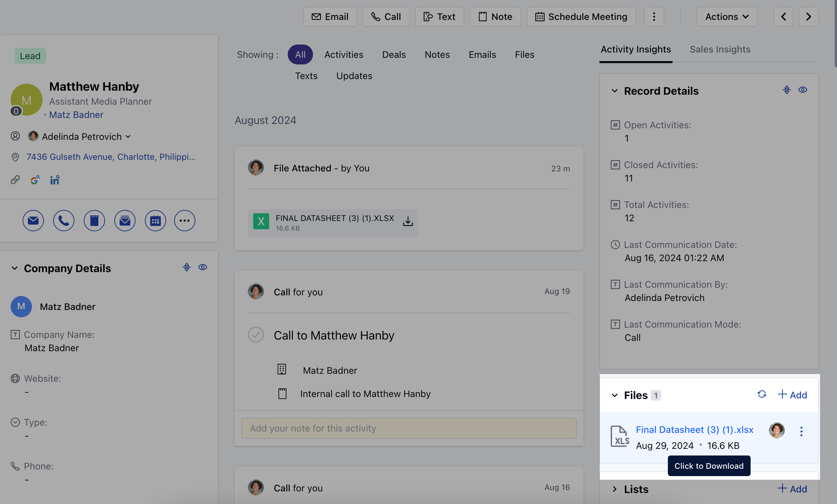Toggle visibility eye in Record Details
This screenshot has width=837, height=504.
802,90
